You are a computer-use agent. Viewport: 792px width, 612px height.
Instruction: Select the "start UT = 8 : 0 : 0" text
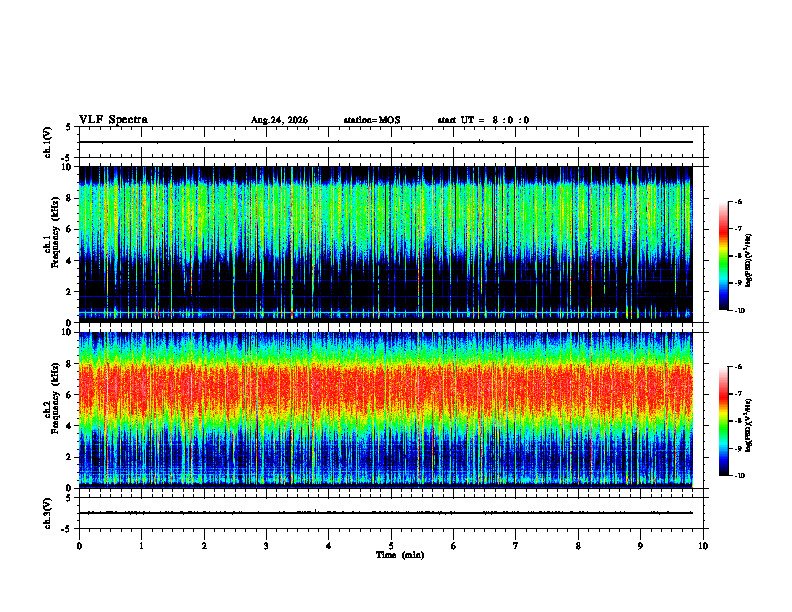[483, 120]
